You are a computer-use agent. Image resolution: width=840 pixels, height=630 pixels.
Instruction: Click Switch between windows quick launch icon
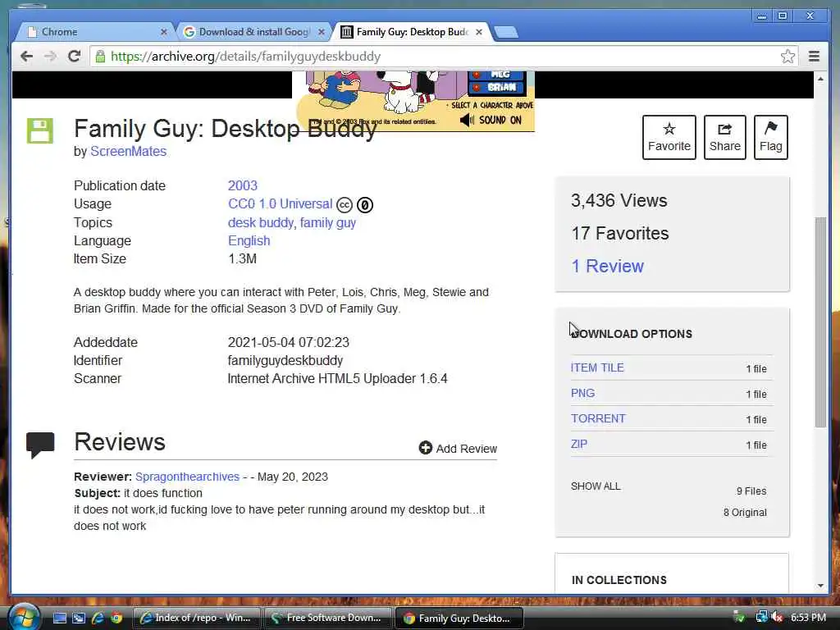[x=79, y=618]
